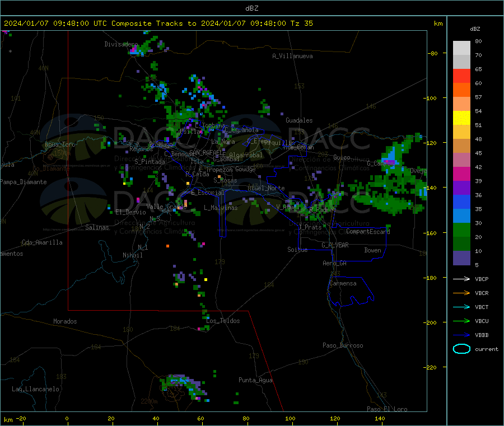Click the green VBCU arrow legend icon
Image resolution: width=504 pixels, height=426 pixels.
[x=461, y=321]
